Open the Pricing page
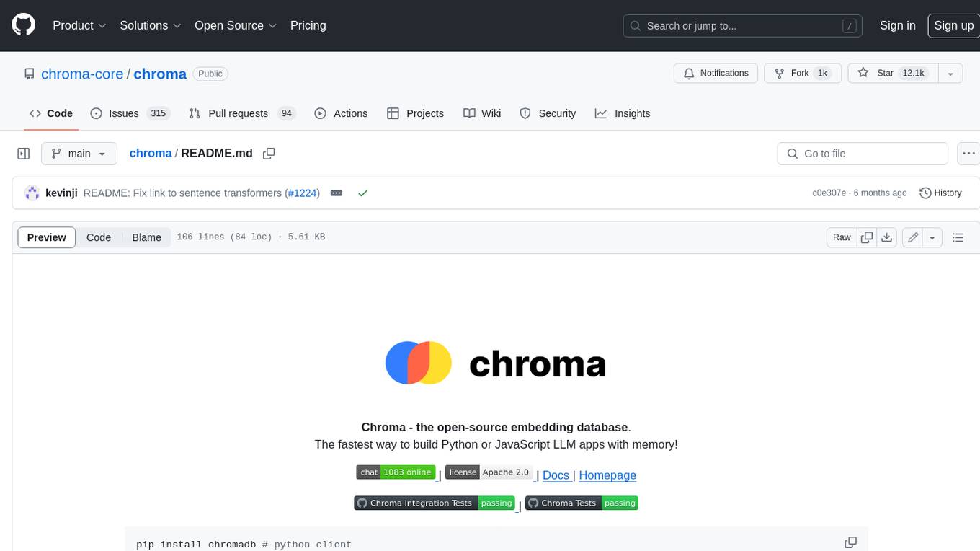Image resolution: width=980 pixels, height=551 pixels. [x=308, y=25]
